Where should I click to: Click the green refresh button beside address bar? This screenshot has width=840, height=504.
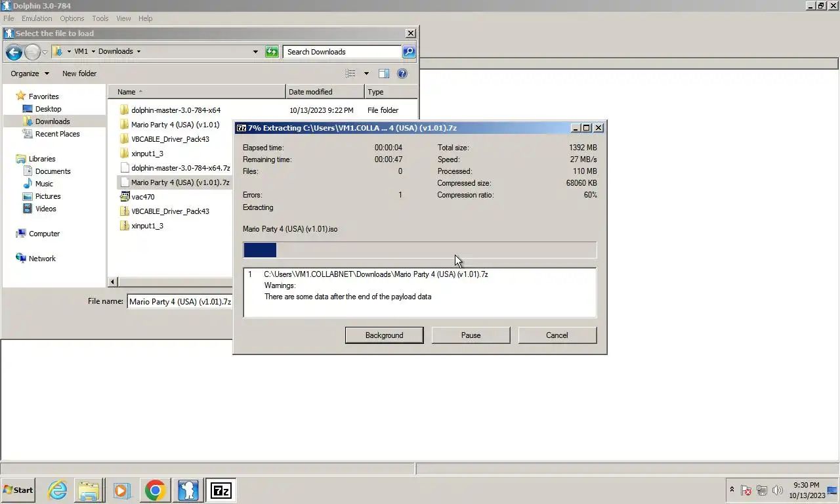pyautogui.click(x=272, y=52)
